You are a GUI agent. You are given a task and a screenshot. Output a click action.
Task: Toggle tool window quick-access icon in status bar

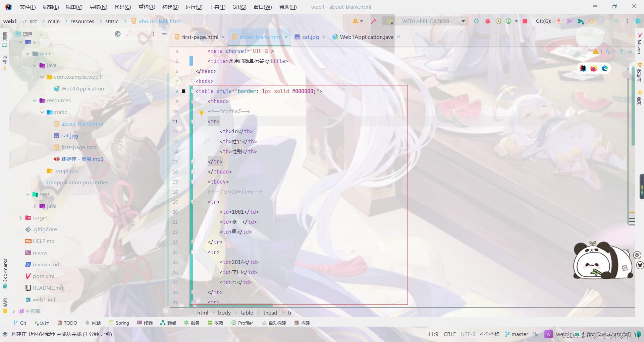click(5, 334)
